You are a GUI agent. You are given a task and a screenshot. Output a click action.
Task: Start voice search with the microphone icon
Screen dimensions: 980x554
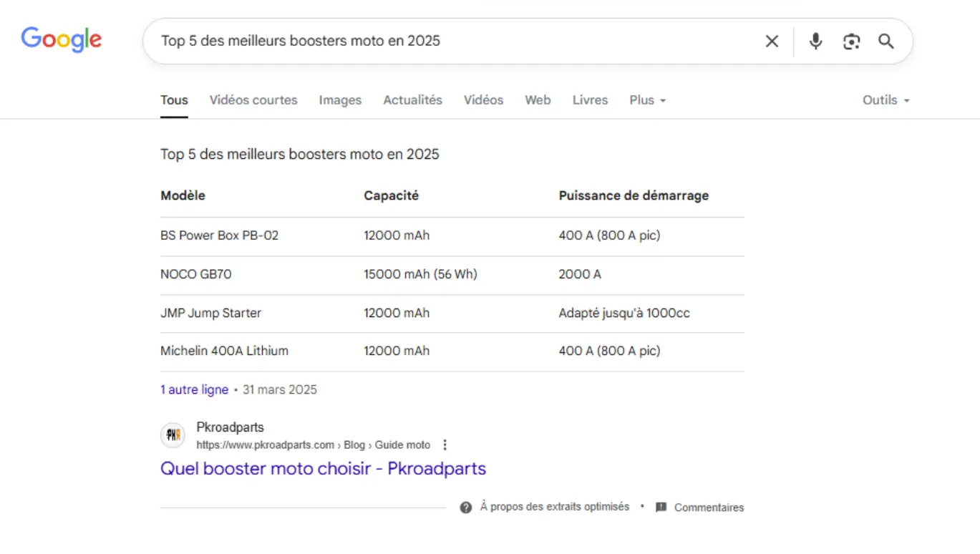click(x=815, y=42)
